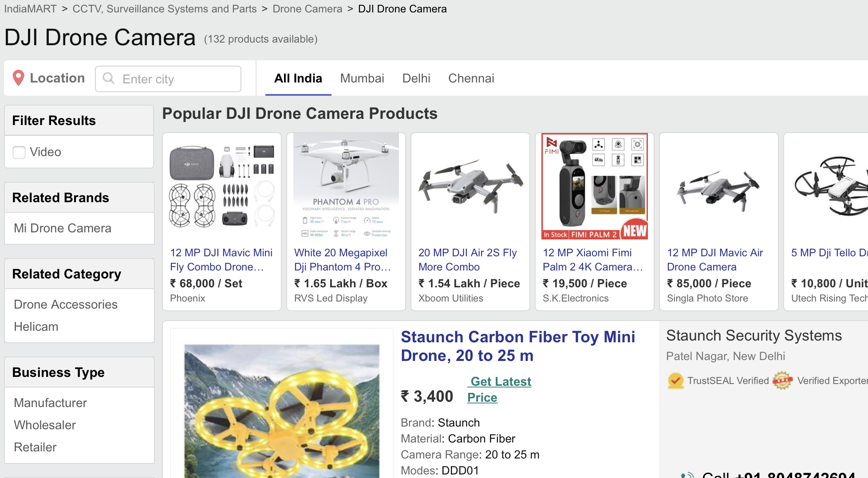Open DJI Mavic Mini Fly Combo thumbnail
The width and height of the screenshot is (868, 478).
(222, 186)
